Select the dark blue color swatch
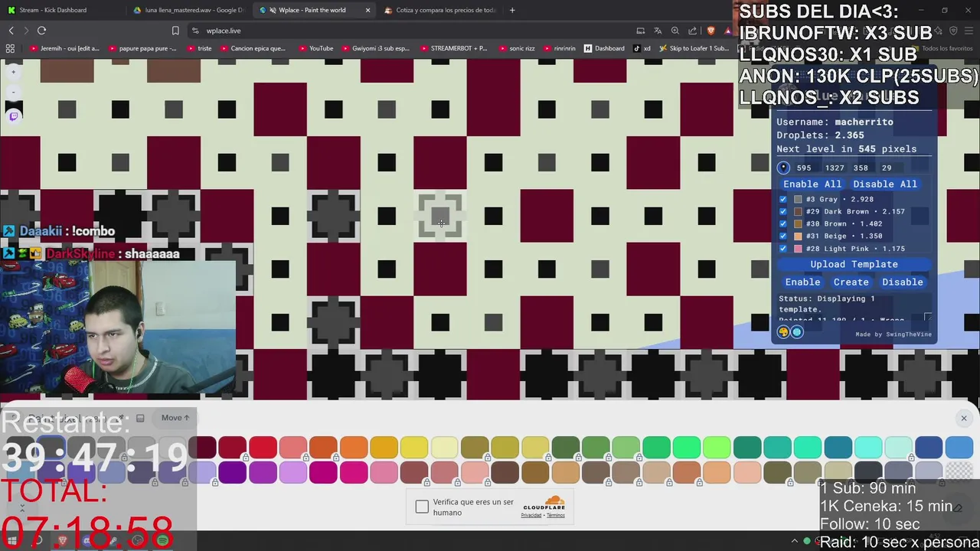 coord(929,448)
